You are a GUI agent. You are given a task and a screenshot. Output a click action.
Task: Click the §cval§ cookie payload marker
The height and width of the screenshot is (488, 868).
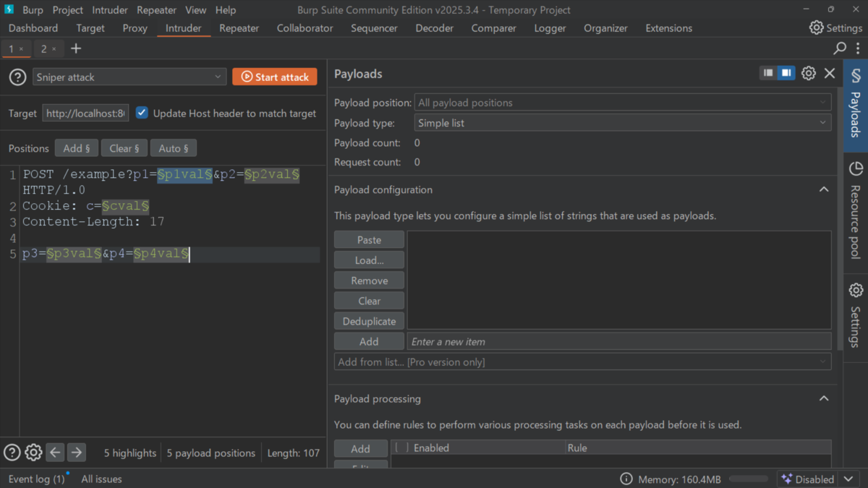tap(125, 206)
